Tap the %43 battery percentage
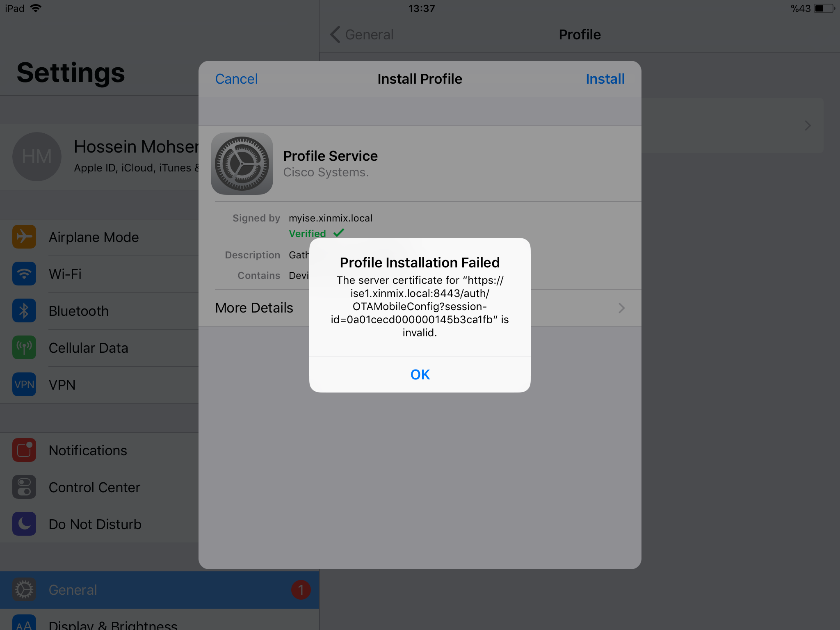The image size is (840, 630). pos(801,8)
